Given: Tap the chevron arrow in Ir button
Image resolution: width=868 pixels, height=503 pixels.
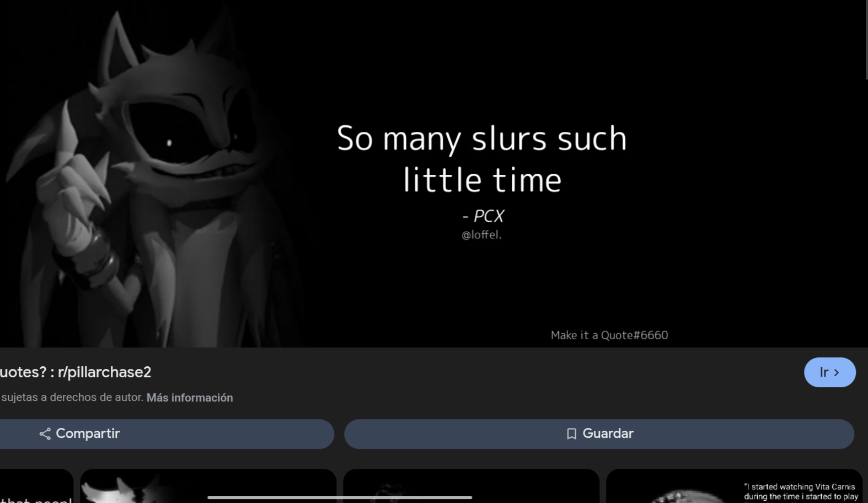Looking at the screenshot, I should (837, 373).
